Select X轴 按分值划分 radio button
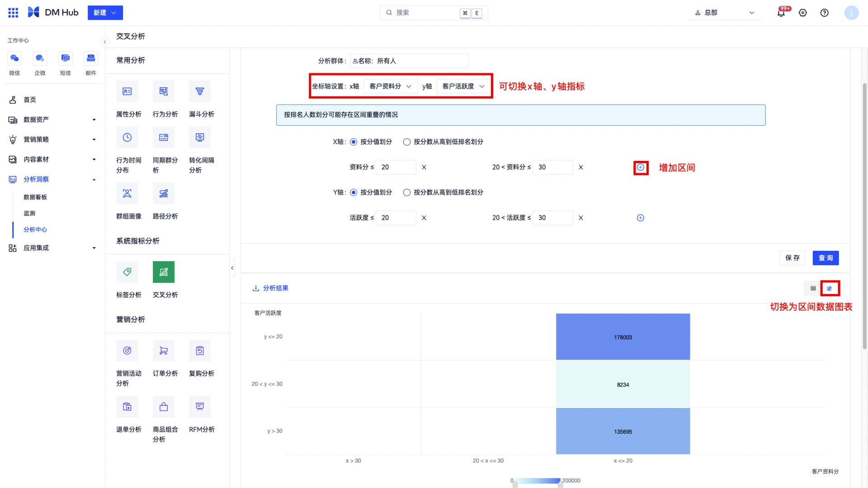Image resolution: width=868 pixels, height=488 pixels. (354, 142)
